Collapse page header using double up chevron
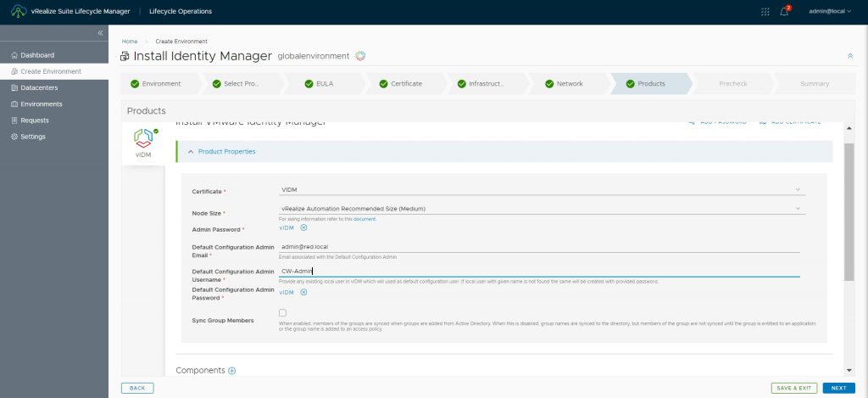Image resolution: width=868 pixels, height=398 pixels. (x=850, y=56)
